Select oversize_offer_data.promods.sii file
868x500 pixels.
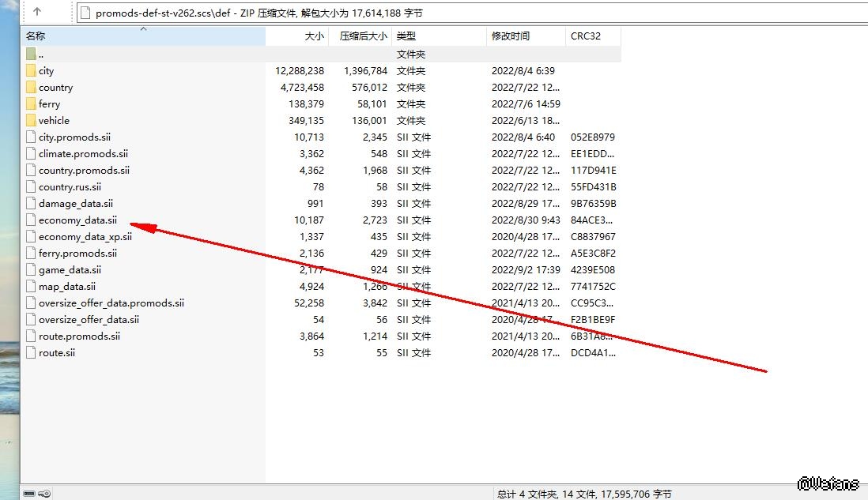tap(111, 303)
